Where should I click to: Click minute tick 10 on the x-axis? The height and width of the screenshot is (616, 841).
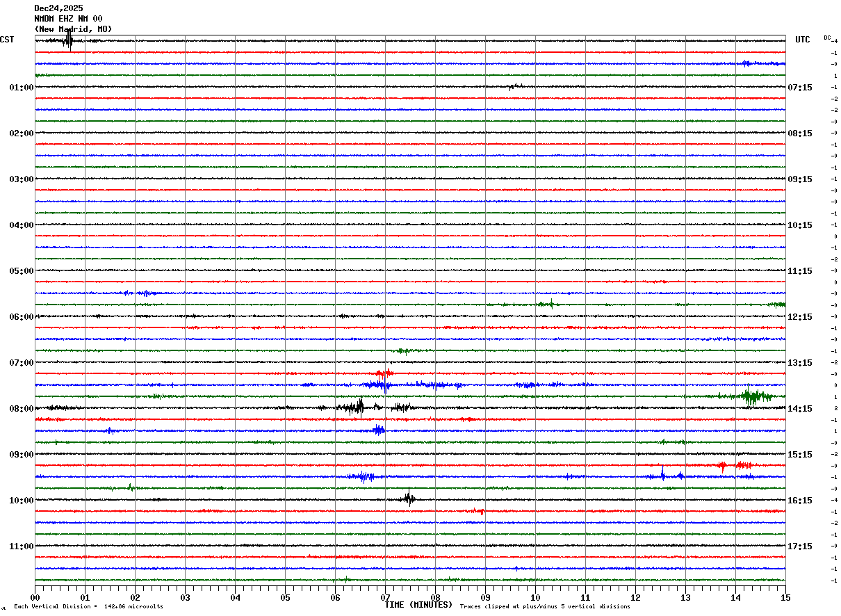(535, 597)
